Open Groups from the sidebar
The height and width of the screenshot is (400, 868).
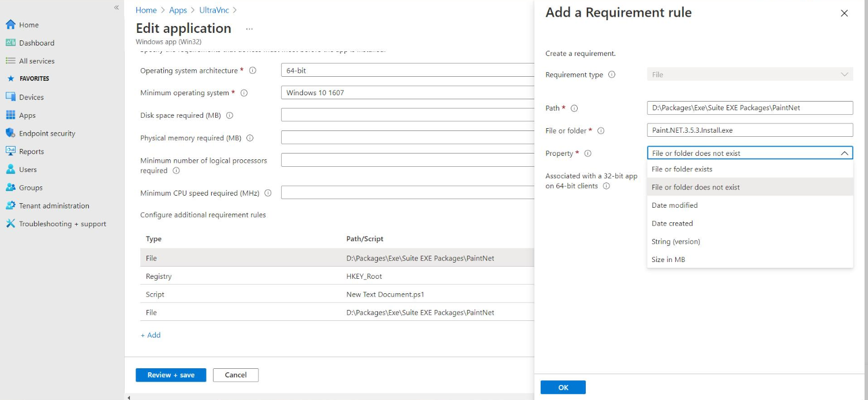30,187
